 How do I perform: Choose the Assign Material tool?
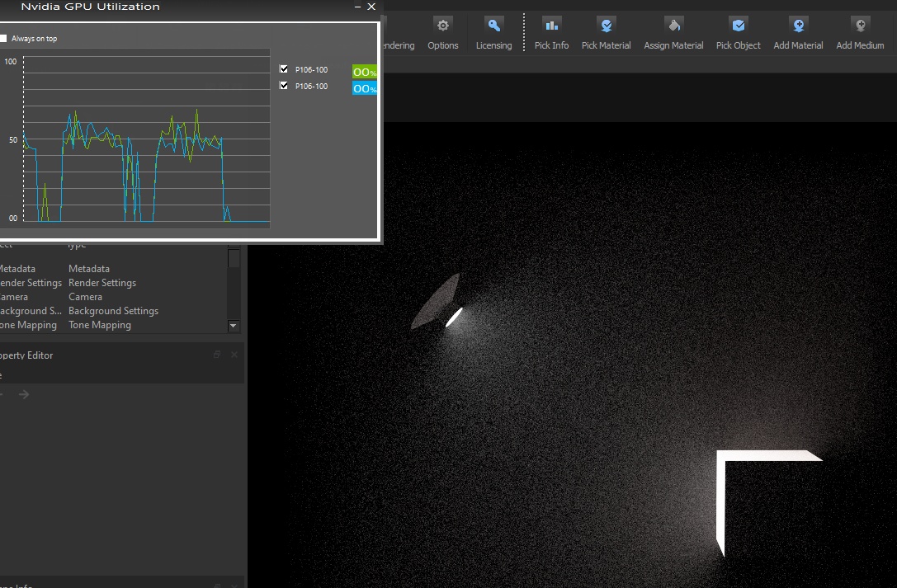pyautogui.click(x=673, y=34)
